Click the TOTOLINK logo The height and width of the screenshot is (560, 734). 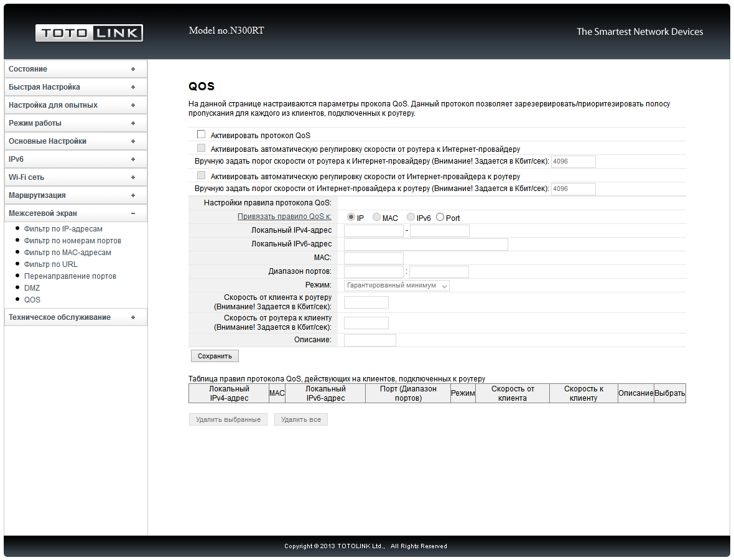[89, 33]
